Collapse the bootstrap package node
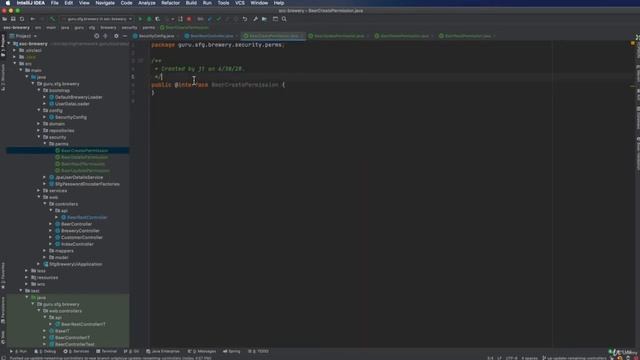 39,90
